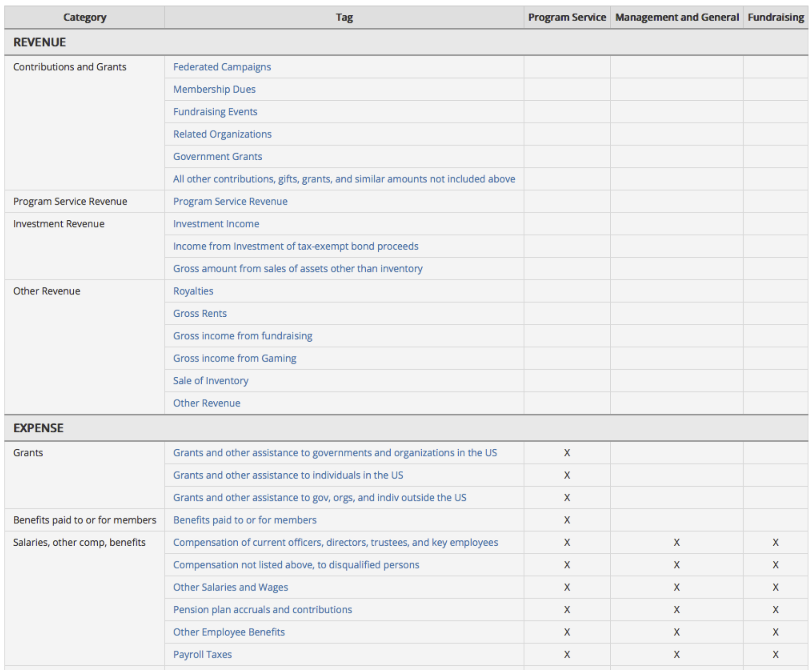This screenshot has height=670, width=812.
Task: Click the Category column header
Action: [85, 17]
